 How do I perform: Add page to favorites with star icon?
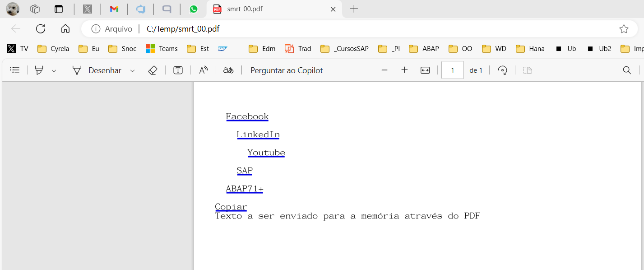point(624,29)
